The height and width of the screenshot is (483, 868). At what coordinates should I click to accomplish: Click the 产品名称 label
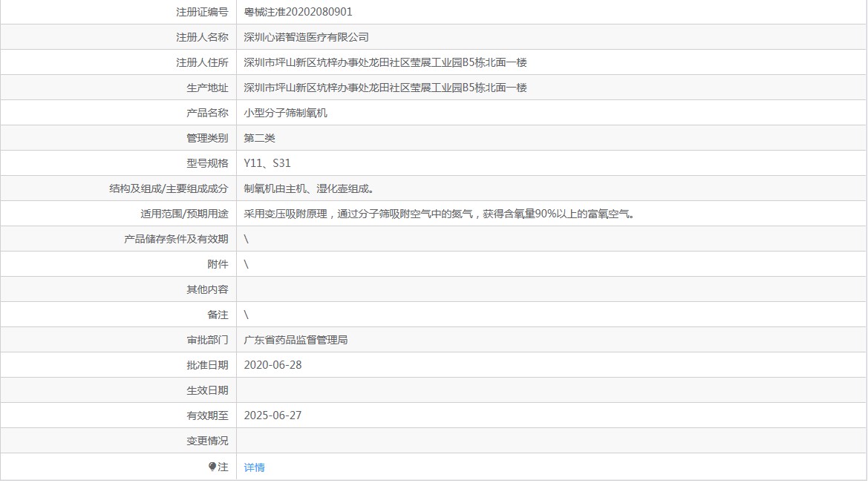pyautogui.click(x=208, y=113)
